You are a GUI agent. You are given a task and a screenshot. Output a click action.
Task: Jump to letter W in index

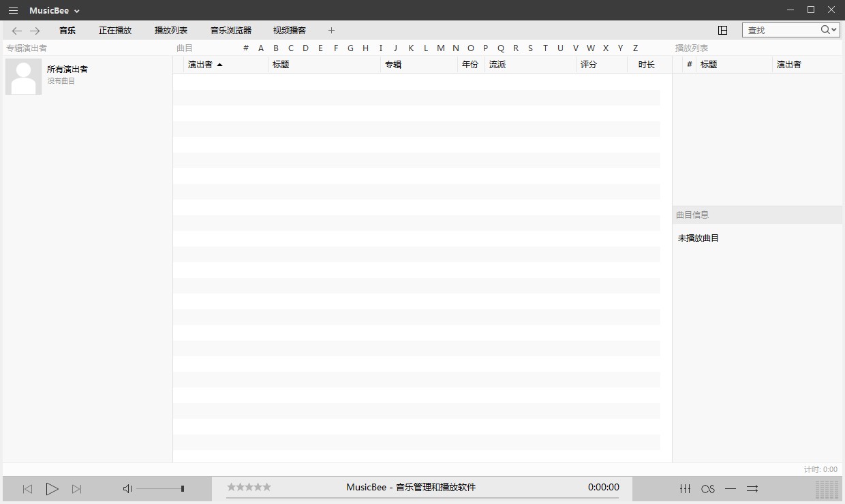(591, 48)
